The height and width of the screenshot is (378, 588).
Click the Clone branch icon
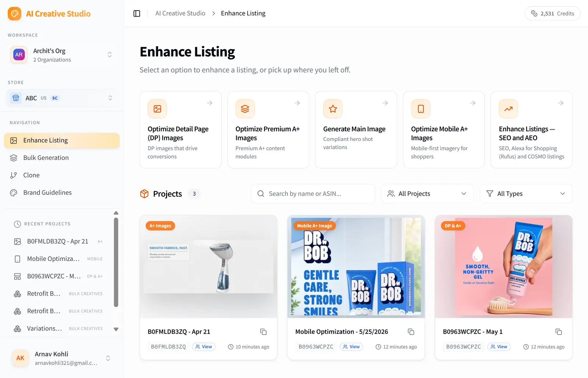14,175
